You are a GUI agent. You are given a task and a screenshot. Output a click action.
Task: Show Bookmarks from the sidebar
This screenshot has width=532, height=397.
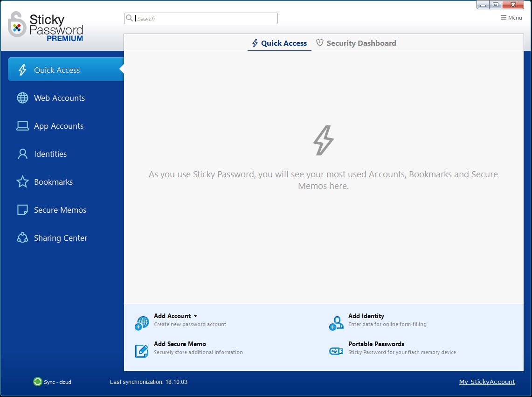click(53, 182)
